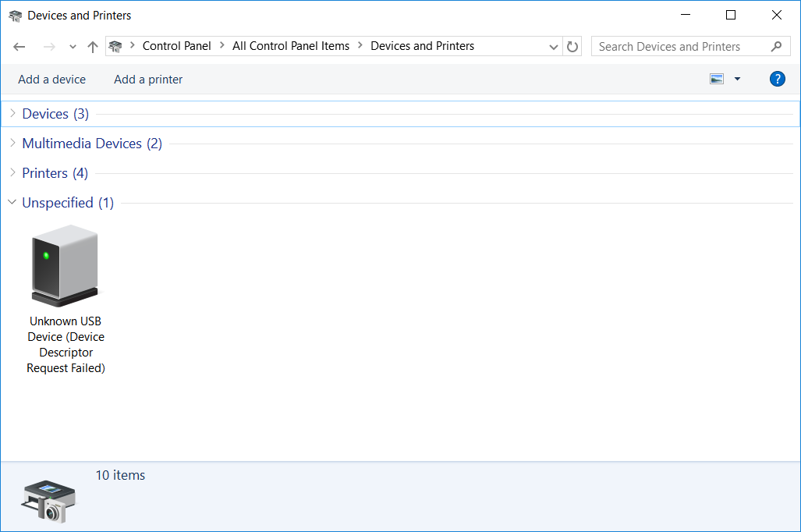The image size is (801, 532).
Task: Expand the Devices (3) group
Action: point(12,114)
